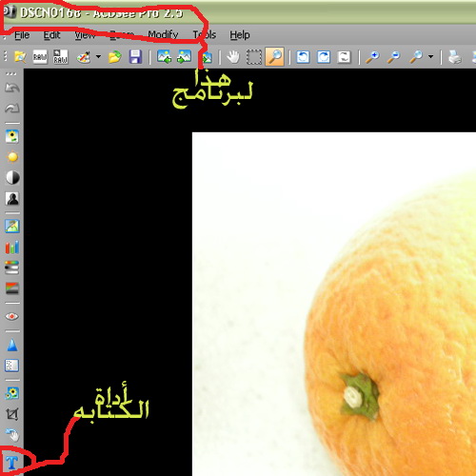476x476 pixels.
Task: Click the rotate counterclockwise icon
Action: point(303,57)
